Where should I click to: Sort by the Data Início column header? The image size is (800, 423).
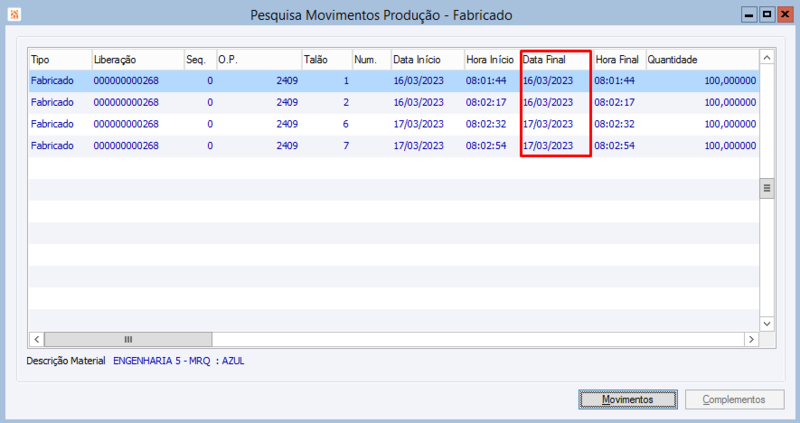pos(428,60)
